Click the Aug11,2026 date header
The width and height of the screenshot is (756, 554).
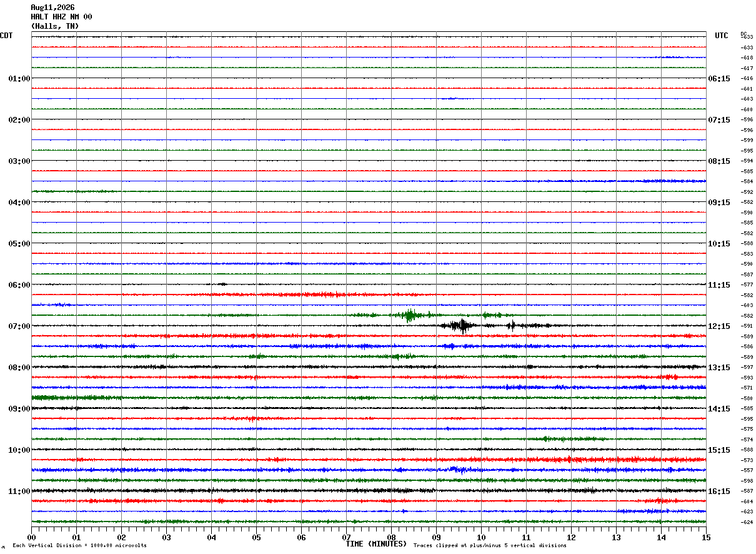pyautogui.click(x=52, y=8)
